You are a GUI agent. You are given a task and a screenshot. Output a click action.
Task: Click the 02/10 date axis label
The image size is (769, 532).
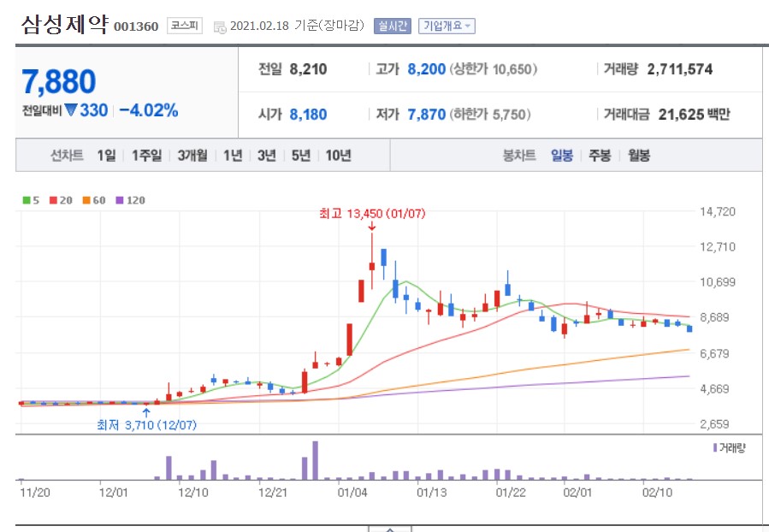[x=657, y=493]
